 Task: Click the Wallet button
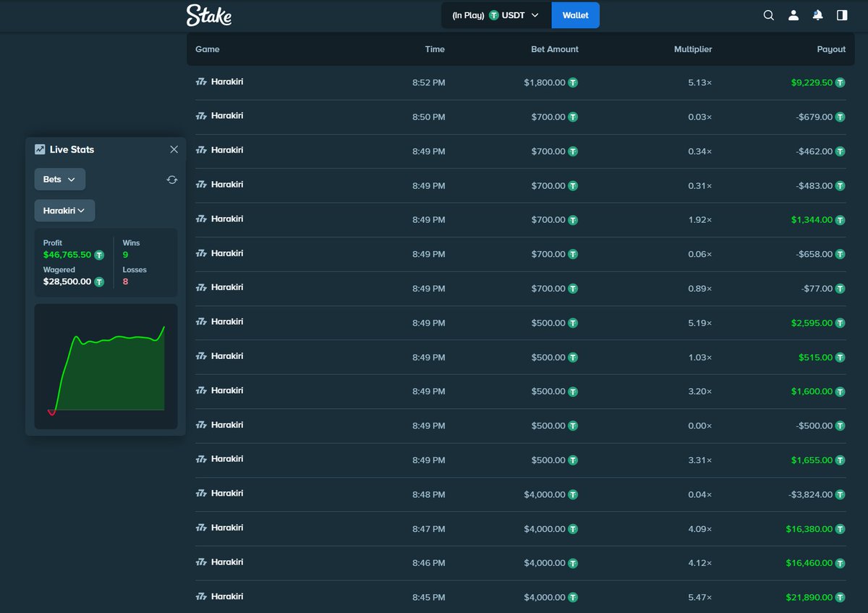click(576, 15)
